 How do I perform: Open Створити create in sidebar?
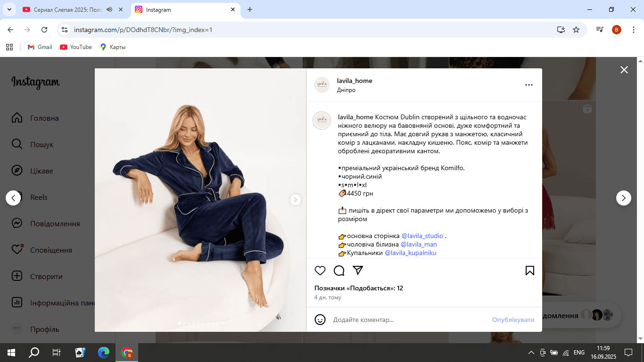pos(38,276)
